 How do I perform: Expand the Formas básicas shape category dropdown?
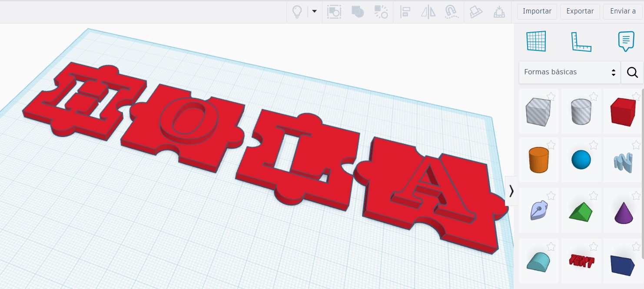pyautogui.click(x=570, y=72)
